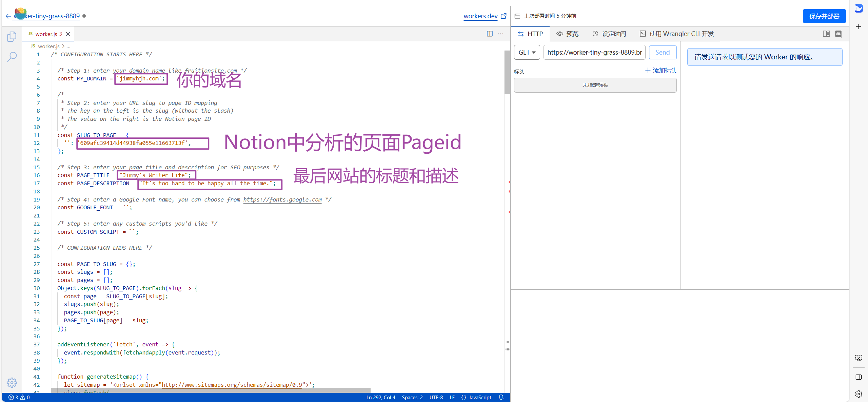Viewport: 868px width, 402px height.
Task: Open the workers.dev link
Action: tap(480, 16)
